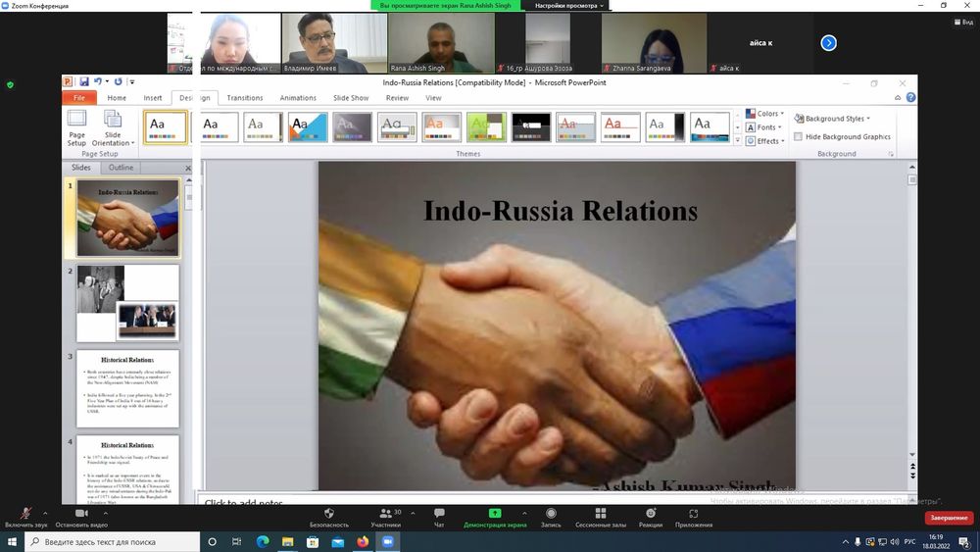Click the share screen button (Демонстрация экрана)
Screen dimensions: 980x552
click(x=494, y=517)
